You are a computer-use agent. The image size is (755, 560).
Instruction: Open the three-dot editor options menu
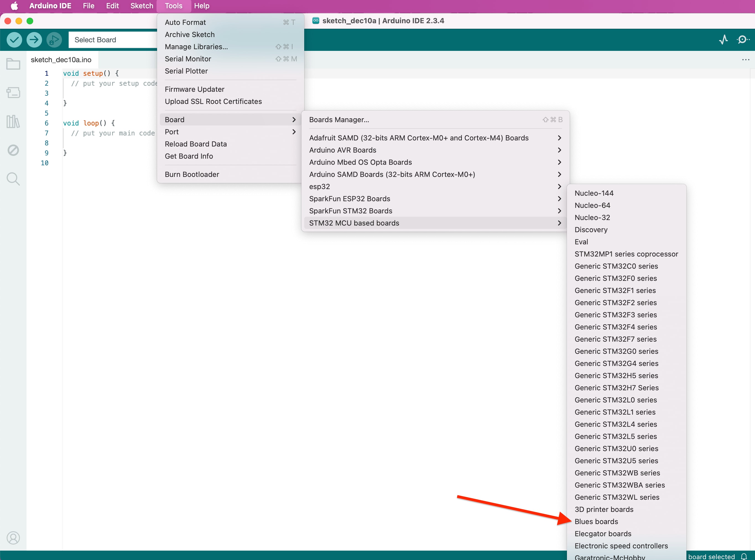pos(746,60)
